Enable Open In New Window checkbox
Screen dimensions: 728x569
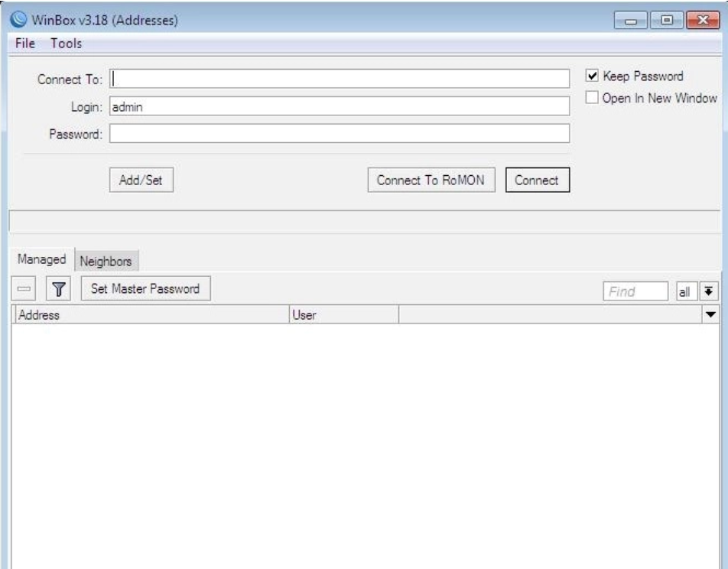(x=591, y=98)
